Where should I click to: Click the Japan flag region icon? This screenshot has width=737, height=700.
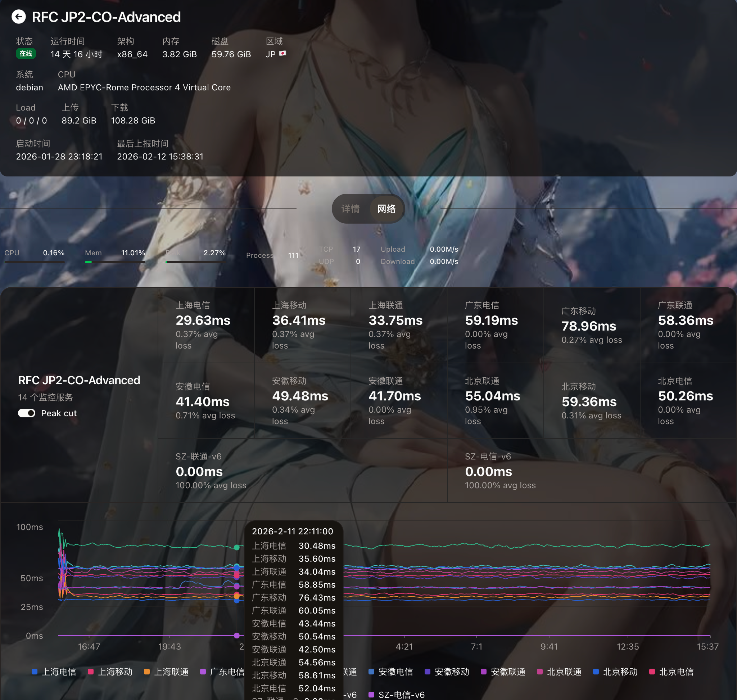283,53
